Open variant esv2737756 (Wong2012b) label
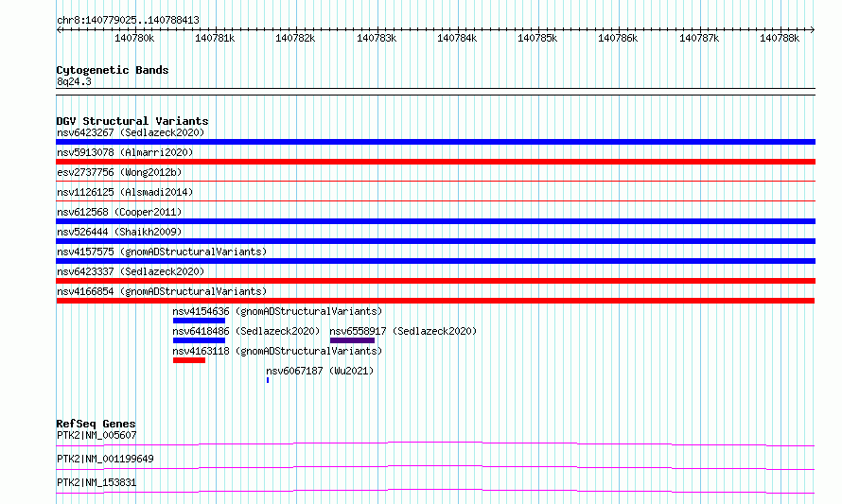The width and height of the screenshot is (842, 504). (x=119, y=172)
